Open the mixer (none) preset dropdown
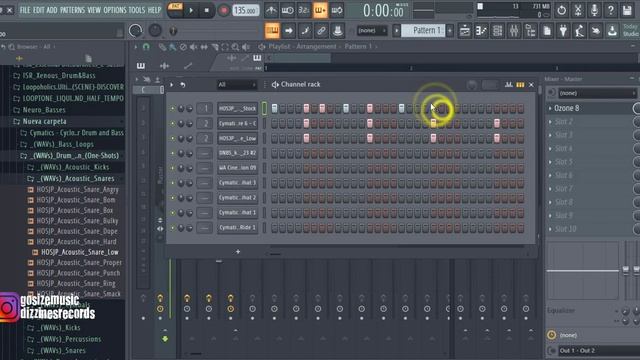 click(x=597, y=93)
